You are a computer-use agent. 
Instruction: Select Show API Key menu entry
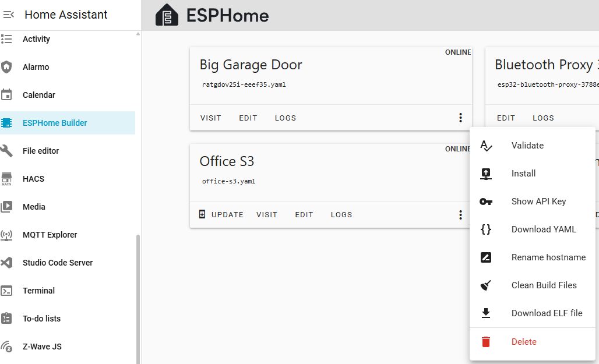(532, 202)
